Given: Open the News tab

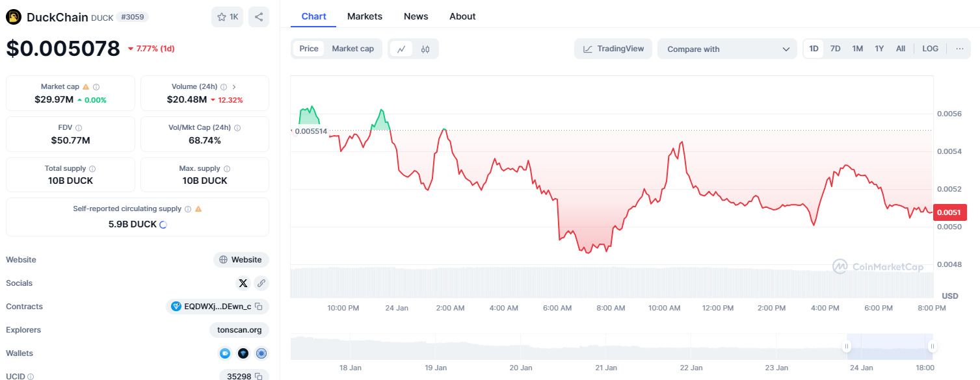Looking at the screenshot, I should click(x=416, y=16).
